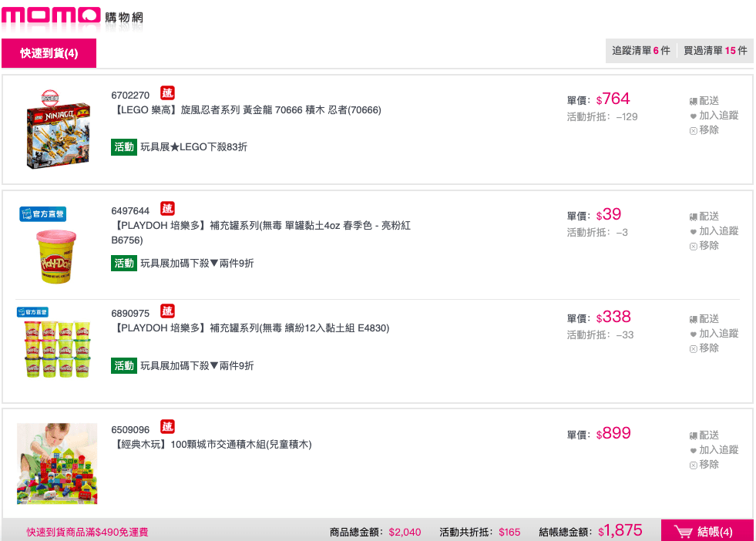Remove the 100-piece wooden blocks item
The image size is (756, 541).
693,465
